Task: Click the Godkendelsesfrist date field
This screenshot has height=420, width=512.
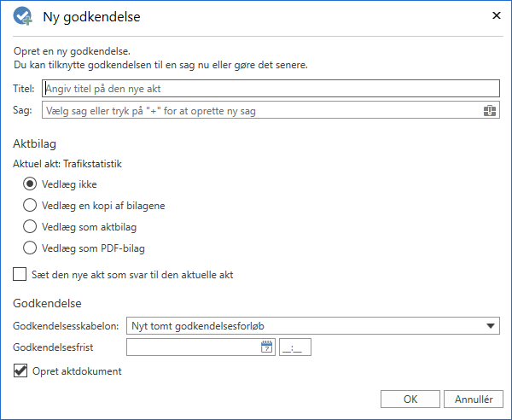Action: (193, 347)
